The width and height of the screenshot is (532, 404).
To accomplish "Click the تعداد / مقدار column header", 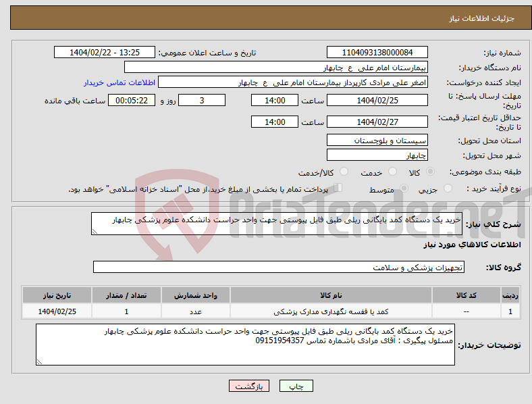I will 126,295.
